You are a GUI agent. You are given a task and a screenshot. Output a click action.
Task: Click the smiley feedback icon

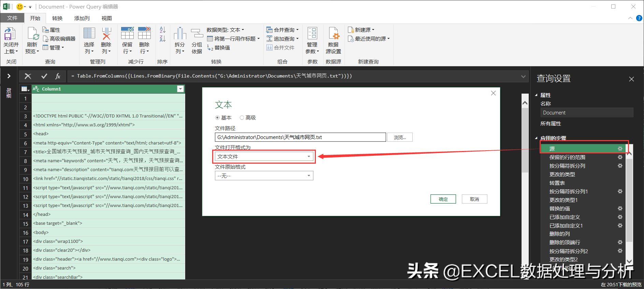20,6
